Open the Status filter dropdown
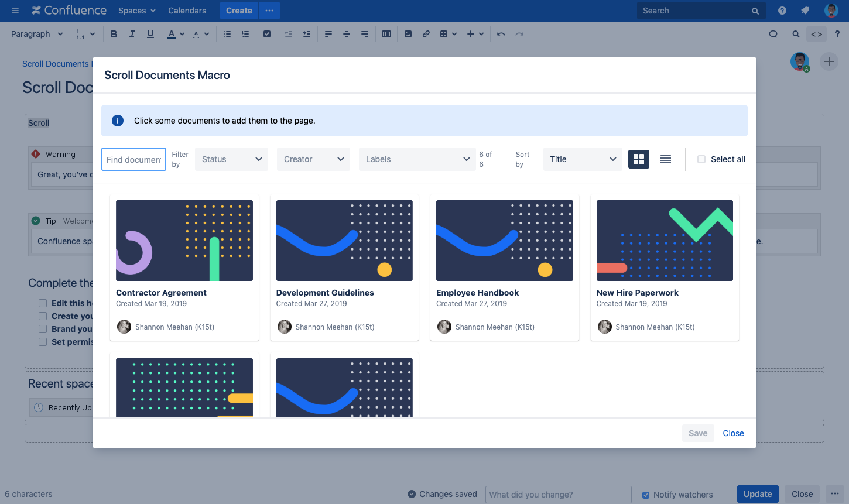The image size is (849, 504). click(231, 159)
